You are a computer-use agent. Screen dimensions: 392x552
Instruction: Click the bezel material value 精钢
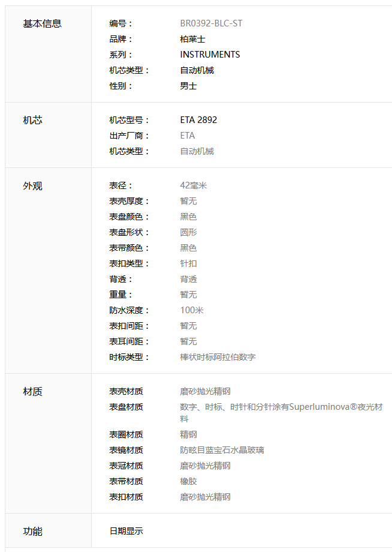188,434
